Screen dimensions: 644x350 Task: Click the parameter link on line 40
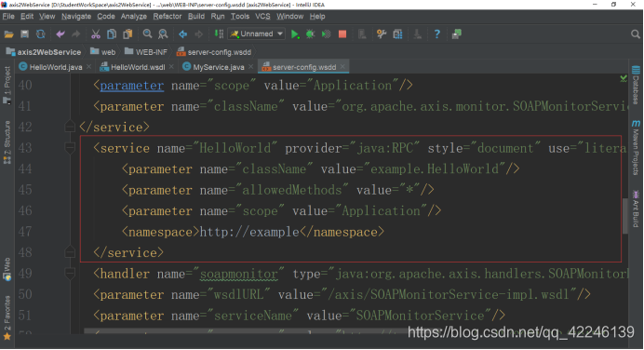pos(132,86)
